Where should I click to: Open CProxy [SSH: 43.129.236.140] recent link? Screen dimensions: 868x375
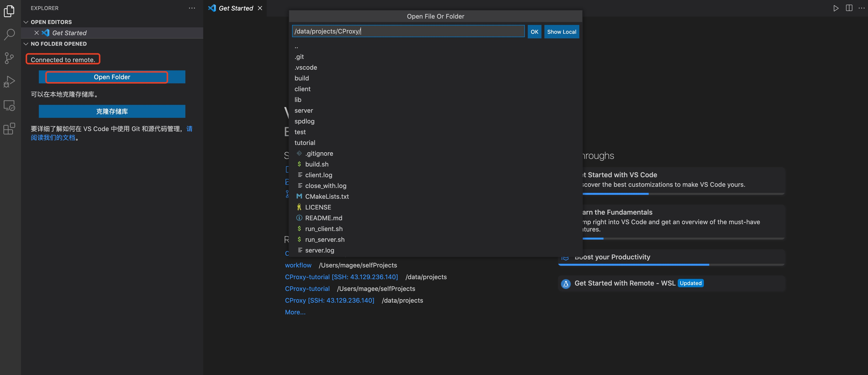pos(329,300)
